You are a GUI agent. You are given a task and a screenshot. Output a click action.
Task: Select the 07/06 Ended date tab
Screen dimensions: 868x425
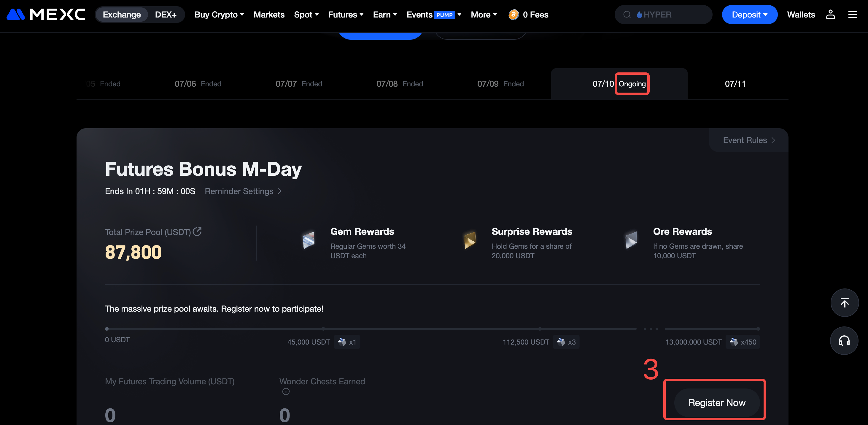198,84
